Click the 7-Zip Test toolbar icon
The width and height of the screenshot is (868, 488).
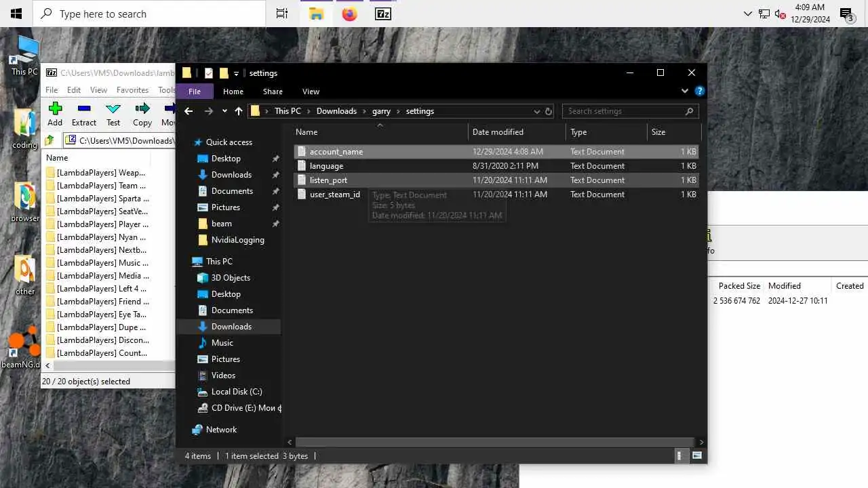113,109
